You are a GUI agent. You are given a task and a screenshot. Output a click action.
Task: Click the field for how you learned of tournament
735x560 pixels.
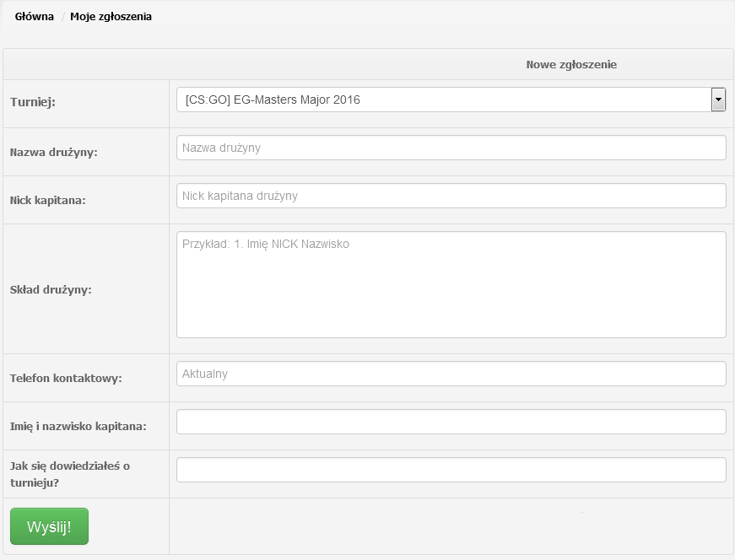pyautogui.click(x=451, y=470)
